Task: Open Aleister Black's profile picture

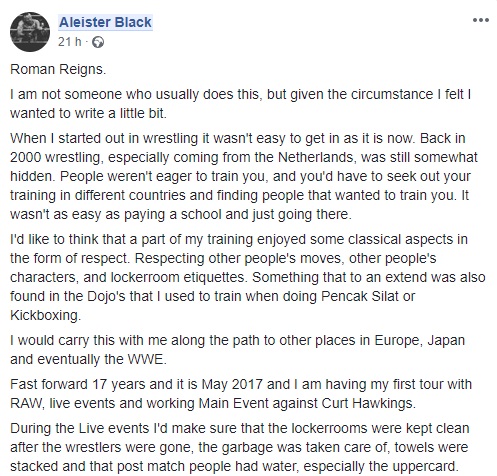Action: click(x=30, y=32)
